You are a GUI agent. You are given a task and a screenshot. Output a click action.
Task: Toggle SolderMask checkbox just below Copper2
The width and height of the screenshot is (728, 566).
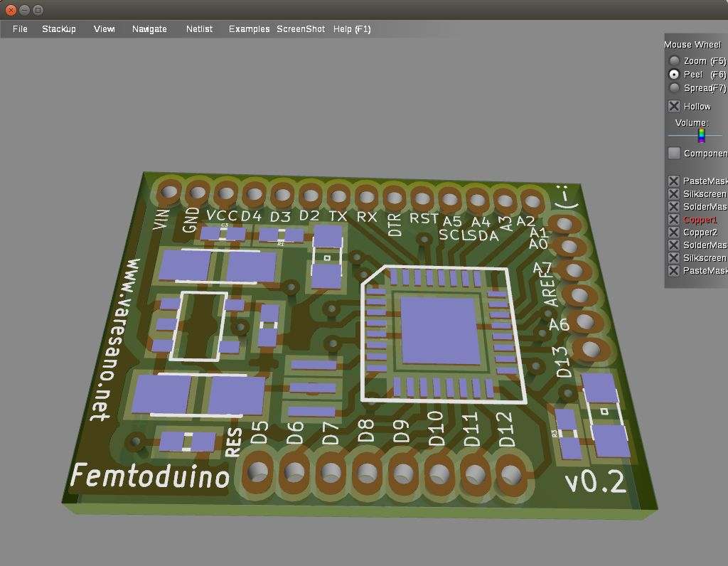pos(674,245)
